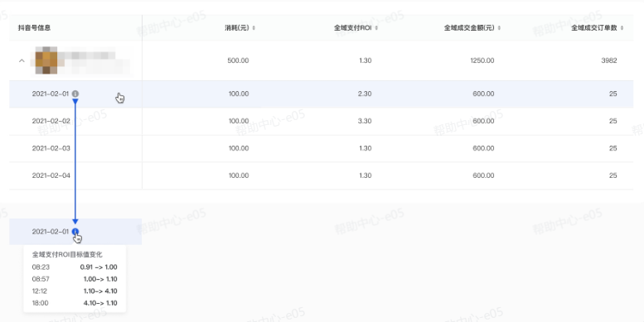
Task: Click the 1250.00 total transaction amount
Action: tap(482, 60)
